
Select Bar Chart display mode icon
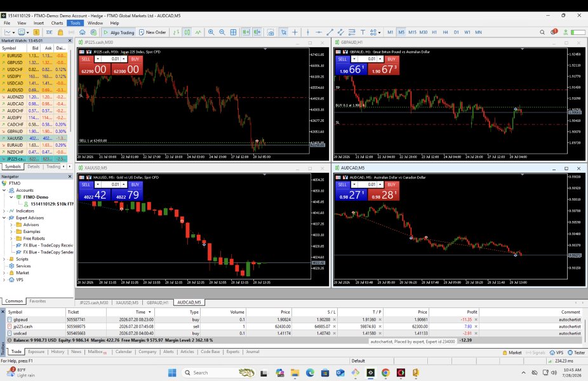click(177, 32)
